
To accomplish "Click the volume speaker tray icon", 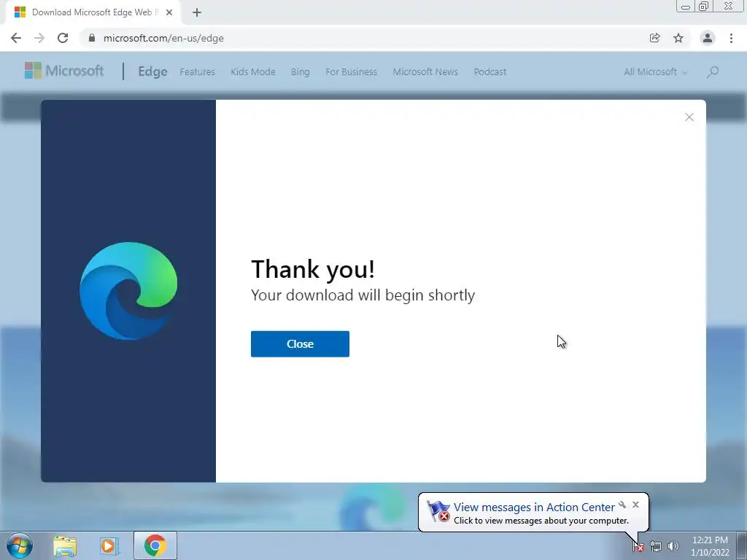I will [x=673, y=547].
